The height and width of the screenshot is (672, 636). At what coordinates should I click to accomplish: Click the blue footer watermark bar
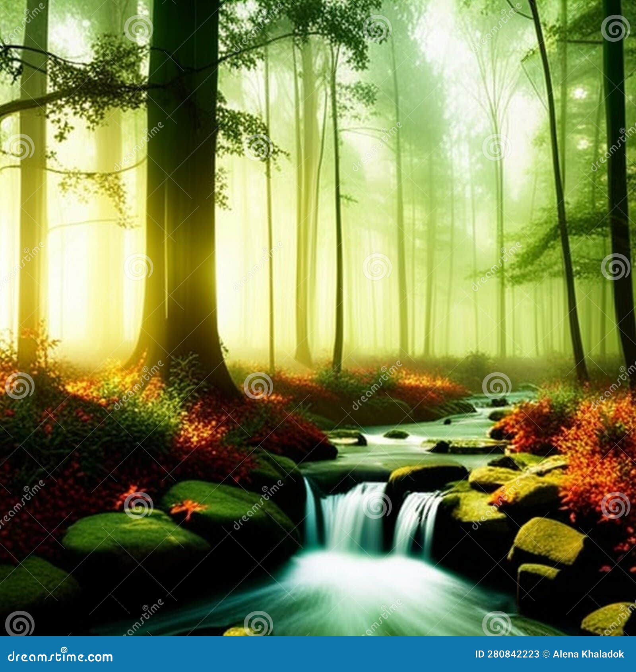318,654
